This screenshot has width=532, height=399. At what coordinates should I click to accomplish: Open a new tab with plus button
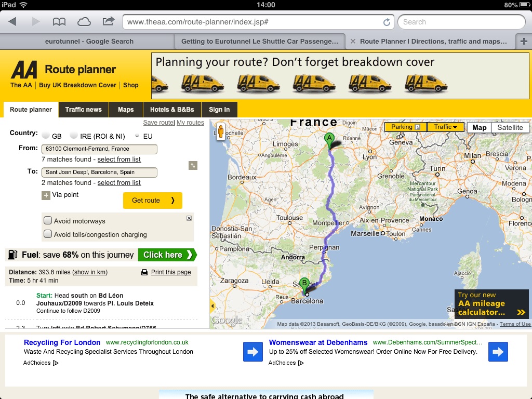tap(524, 42)
